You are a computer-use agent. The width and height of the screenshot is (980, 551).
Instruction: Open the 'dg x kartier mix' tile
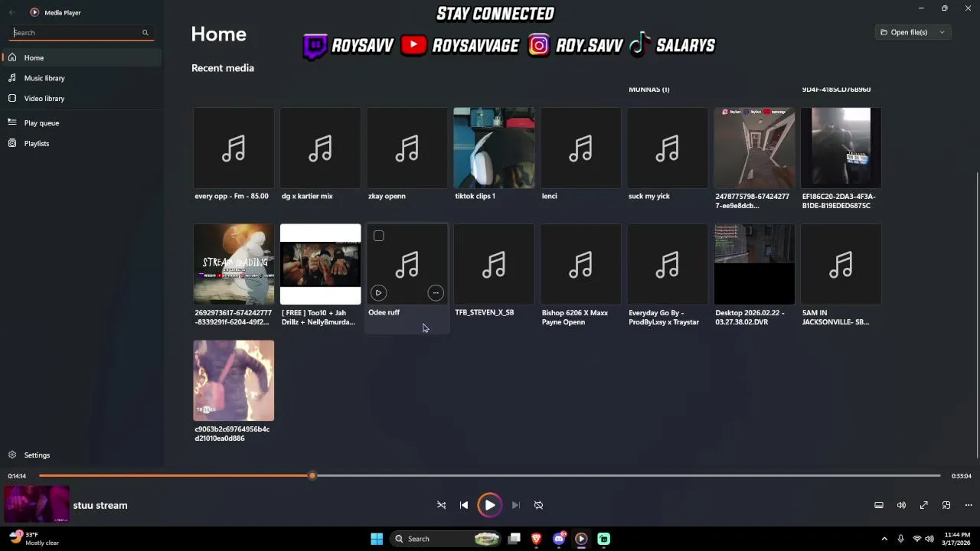tap(320, 148)
